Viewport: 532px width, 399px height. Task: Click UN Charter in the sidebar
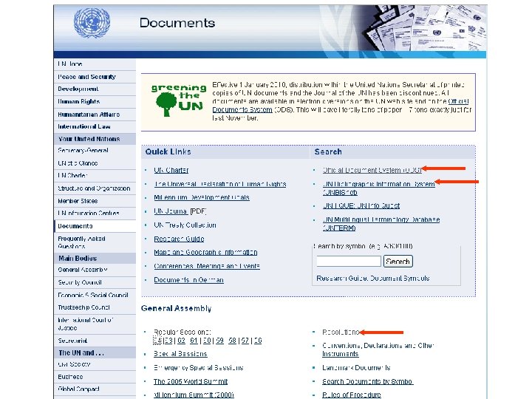(72, 175)
